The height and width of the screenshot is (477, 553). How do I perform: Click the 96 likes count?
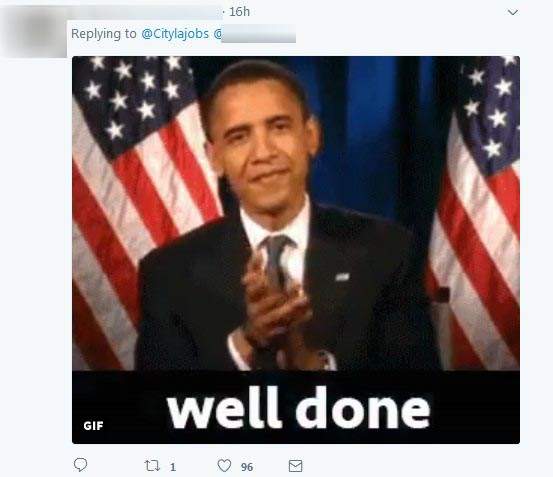(247, 467)
